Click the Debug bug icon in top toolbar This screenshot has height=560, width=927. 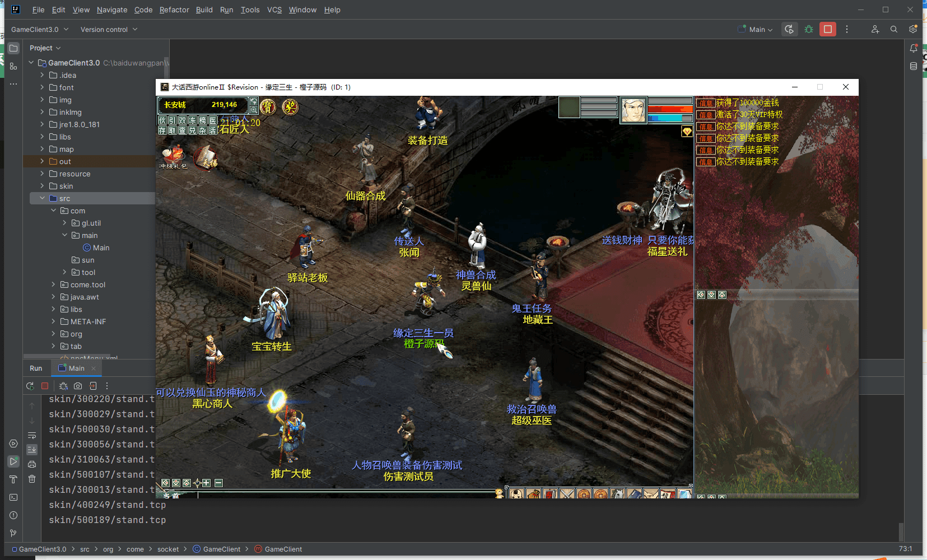click(809, 29)
